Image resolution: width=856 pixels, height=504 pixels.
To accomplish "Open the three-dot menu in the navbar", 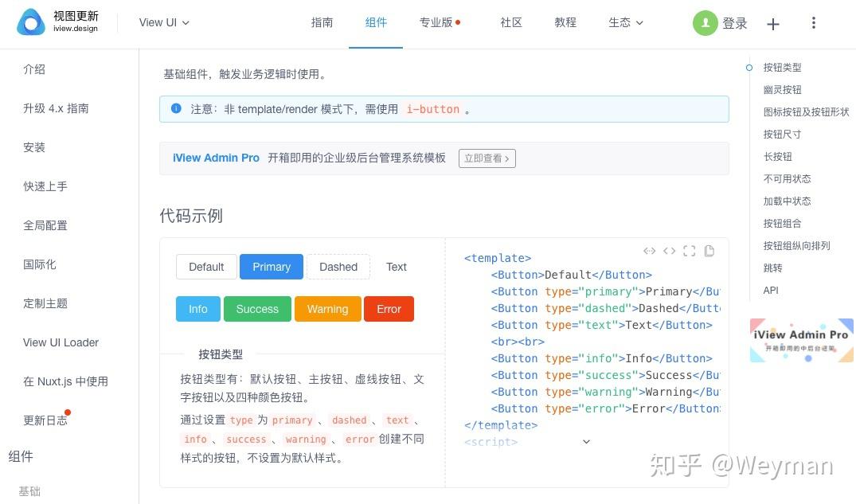I will 814,23.
